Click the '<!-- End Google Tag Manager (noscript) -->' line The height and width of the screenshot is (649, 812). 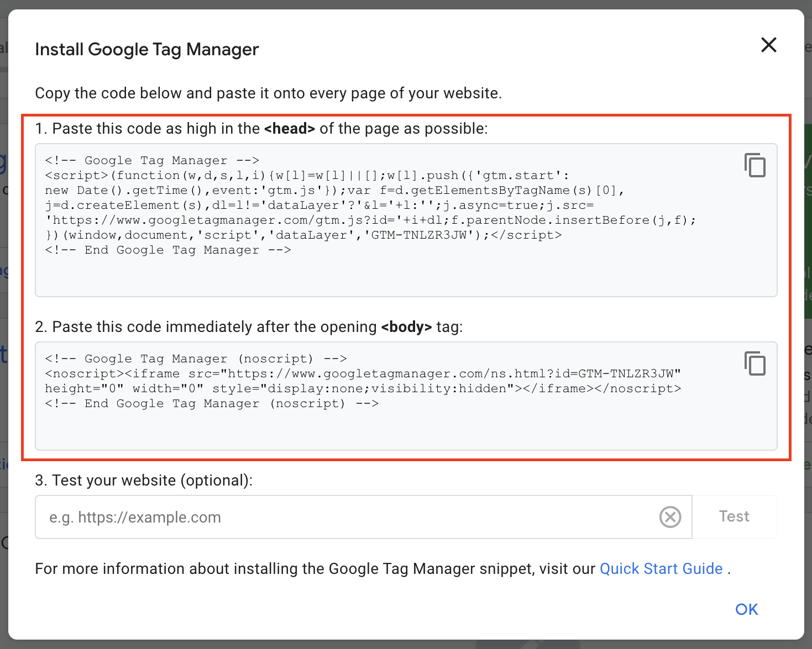[212, 404]
